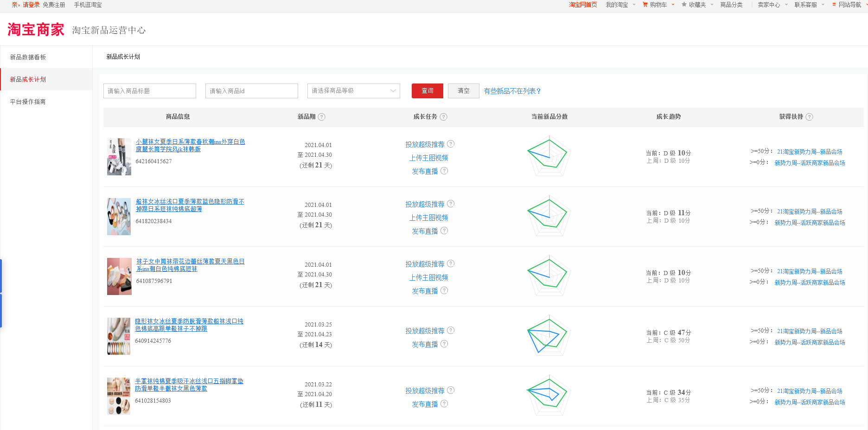Open thumbnail of product 641028154803

(x=119, y=396)
